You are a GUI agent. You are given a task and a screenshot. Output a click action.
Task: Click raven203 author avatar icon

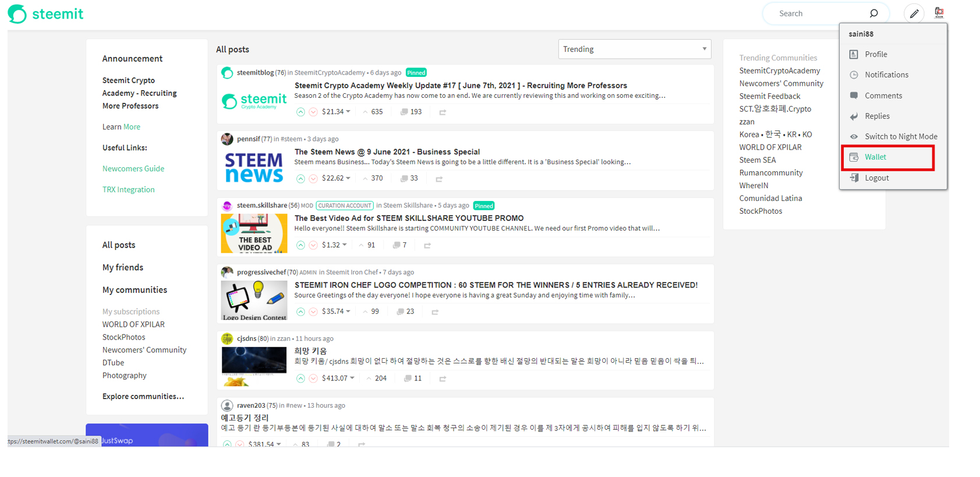(x=227, y=405)
